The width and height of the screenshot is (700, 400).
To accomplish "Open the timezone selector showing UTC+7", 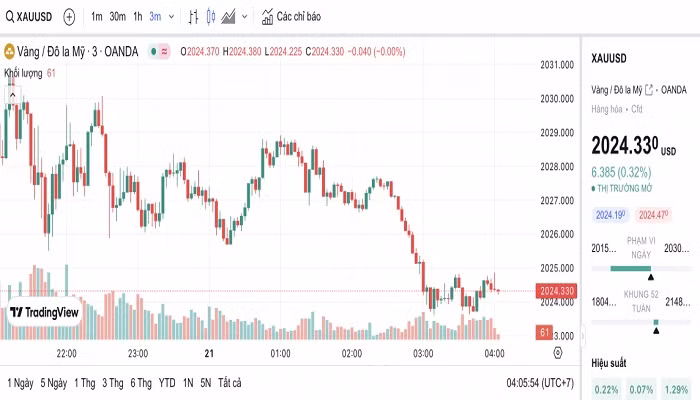I will click(x=540, y=383).
